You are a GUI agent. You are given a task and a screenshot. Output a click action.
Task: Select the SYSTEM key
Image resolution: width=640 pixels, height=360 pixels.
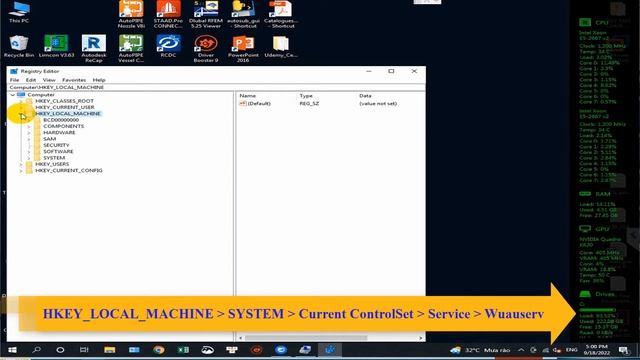(54, 158)
